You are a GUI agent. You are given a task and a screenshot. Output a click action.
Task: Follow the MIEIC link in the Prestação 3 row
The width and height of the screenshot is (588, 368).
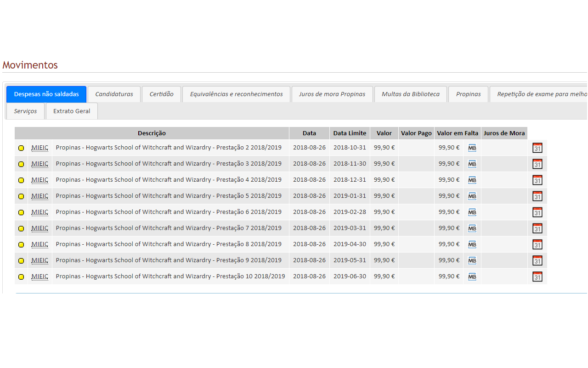[x=40, y=164]
